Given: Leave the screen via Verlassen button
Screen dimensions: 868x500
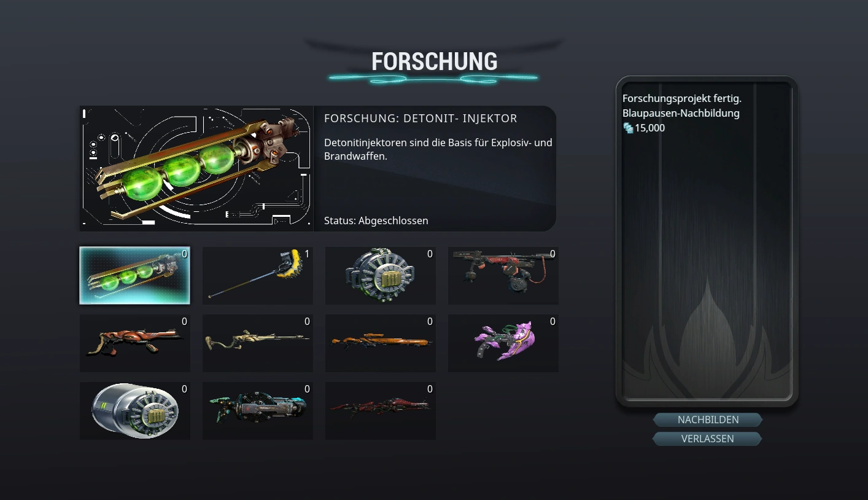Looking at the screenshot, I should click(x=708, y=439).
